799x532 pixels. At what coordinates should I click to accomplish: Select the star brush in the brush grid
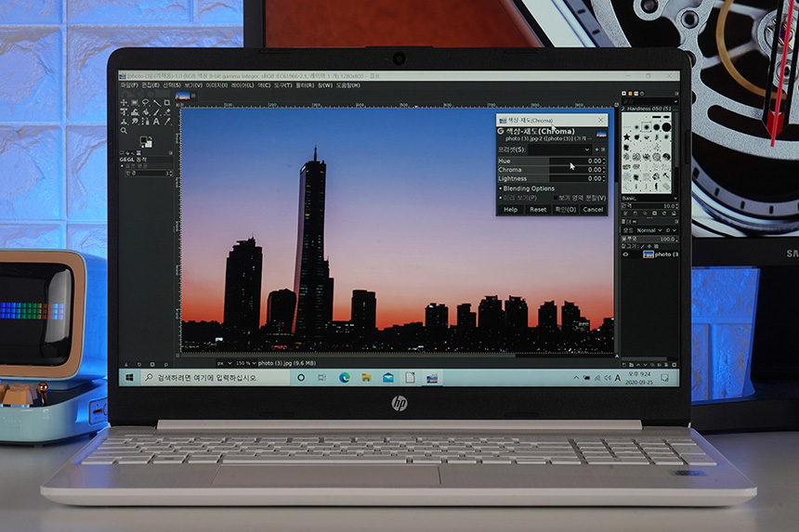click(x=627, y=137)
